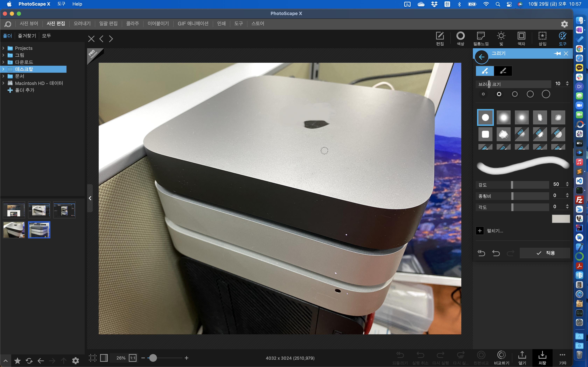Screen dimensions: 588x367
Task: Select the first thumbnail in the file list
Action: (14, 210)
